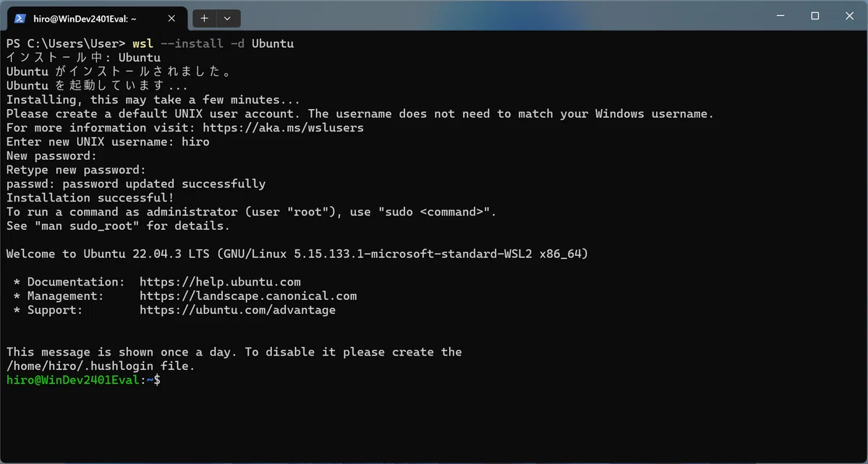Click 'Welcome to Ubuntu 22.04.3 LTS' line

[297, 254]
